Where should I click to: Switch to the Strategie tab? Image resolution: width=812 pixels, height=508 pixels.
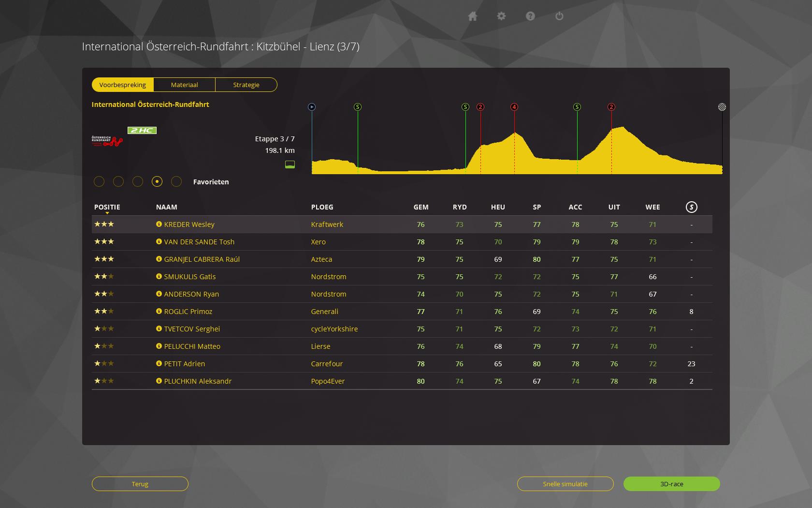pos(246,85)
